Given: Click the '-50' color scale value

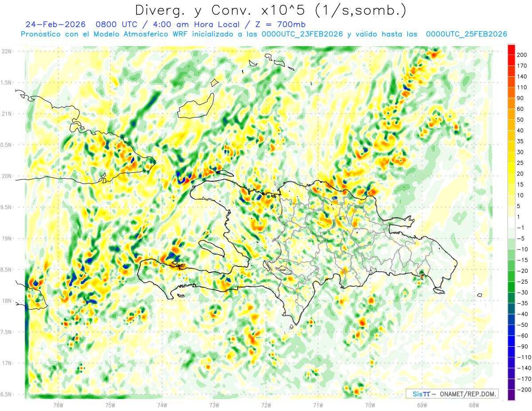Looking at the screenshot, I should click(522, 325).
